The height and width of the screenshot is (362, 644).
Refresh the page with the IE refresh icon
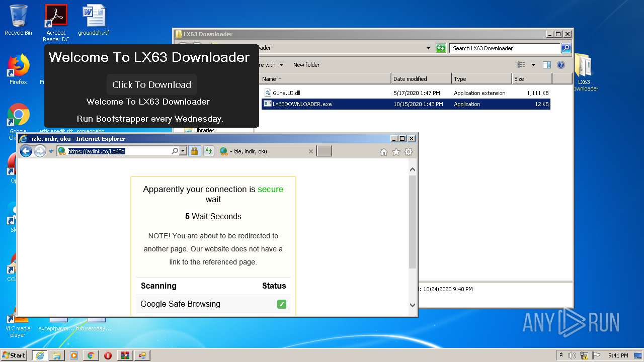(208, 151)
